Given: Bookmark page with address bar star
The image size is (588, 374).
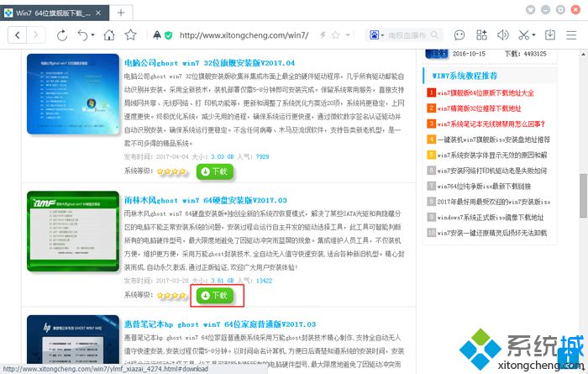Looking at the screenshot, I should [336, 35].
